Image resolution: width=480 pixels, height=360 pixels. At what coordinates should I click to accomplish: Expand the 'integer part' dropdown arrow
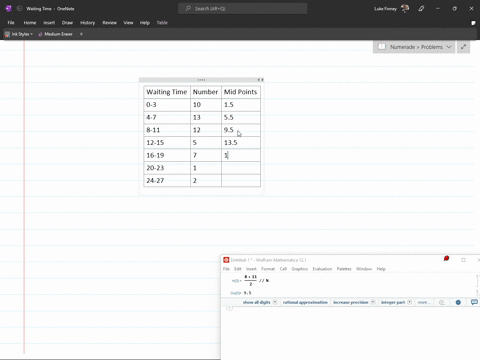(x=410, y=302)
